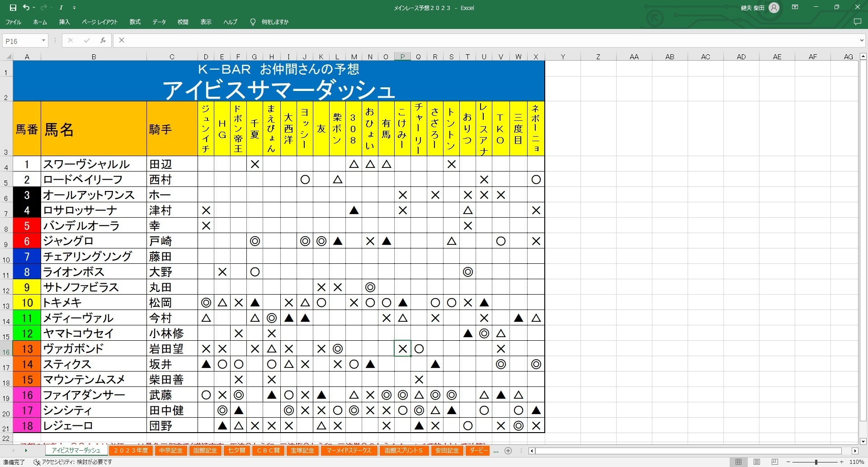Click the 110% zoom level

tap(856, 462)
